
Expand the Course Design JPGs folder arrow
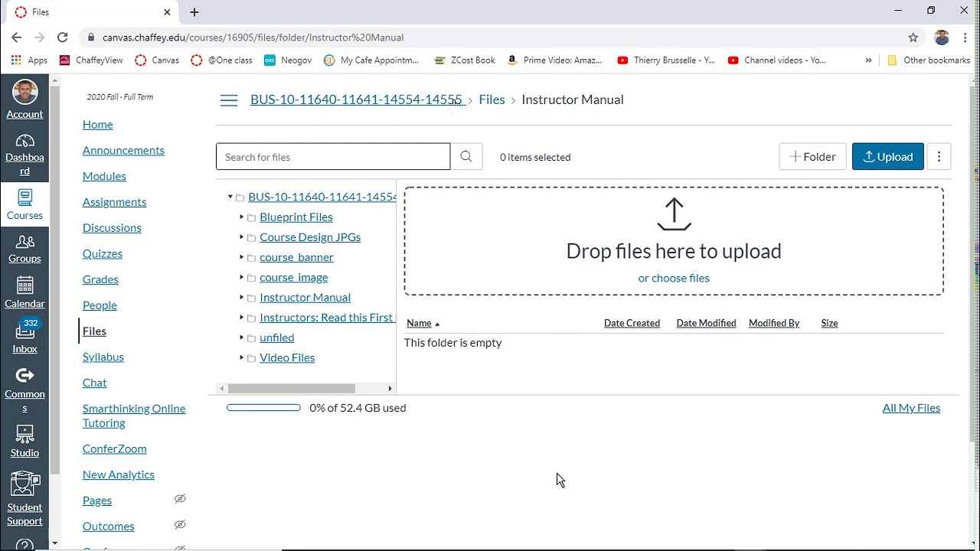pyautogui.click(x=241, y=237)
